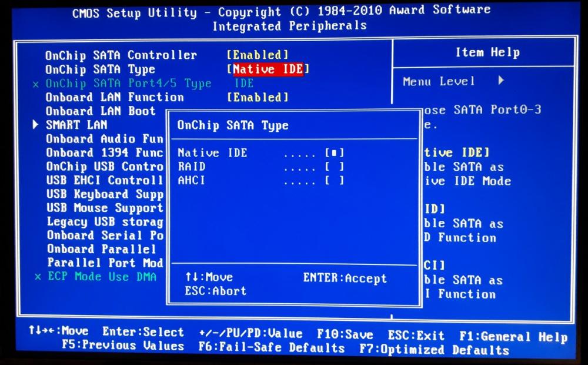Image resolution: width=588 pixels, height=365 pixels.
Task: Click the arrows Move hint in popup
Action: coord(209,277)
